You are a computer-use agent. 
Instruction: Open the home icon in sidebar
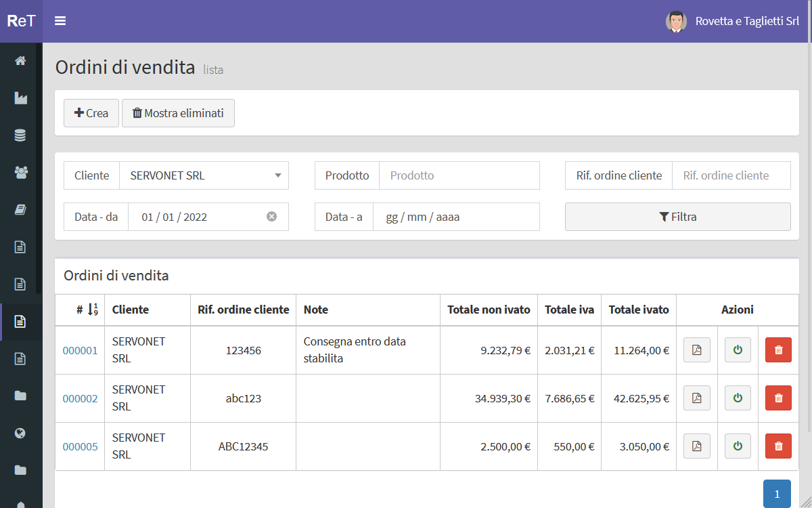click(20, 61)
